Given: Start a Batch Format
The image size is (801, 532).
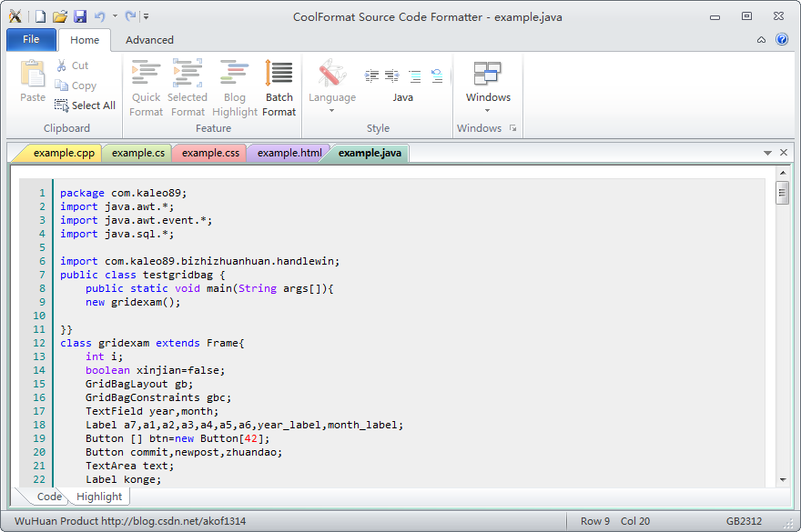Looking at the screenshot, I should (x=279, y=82).
